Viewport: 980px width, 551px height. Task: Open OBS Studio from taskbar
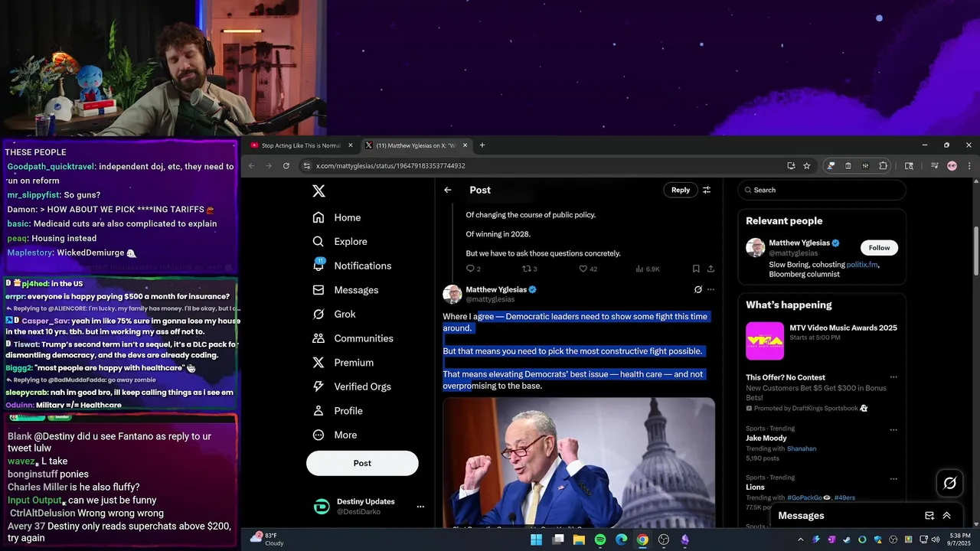(x=664, y=540)
